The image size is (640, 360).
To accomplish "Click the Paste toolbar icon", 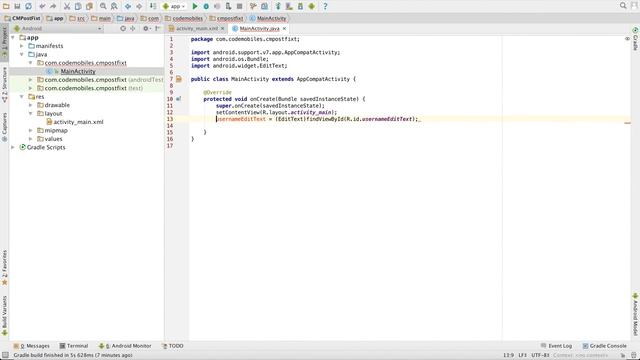I will 89,6.
